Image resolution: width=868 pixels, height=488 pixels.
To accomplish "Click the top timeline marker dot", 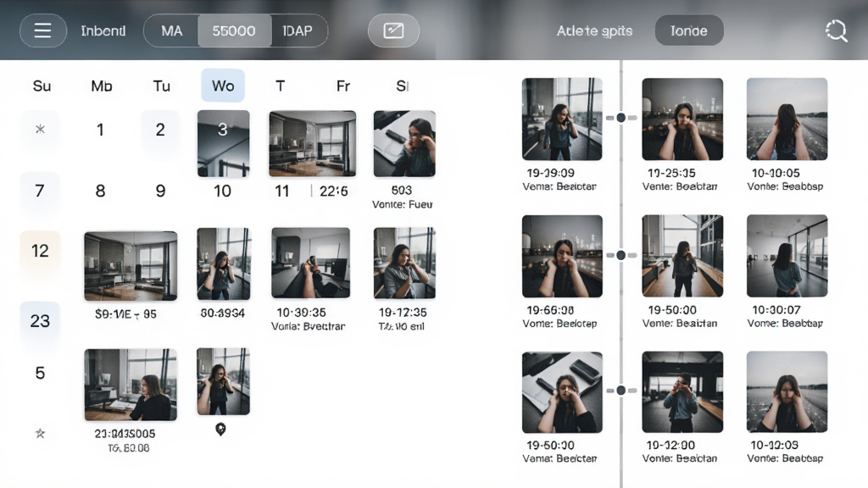I will pos(621,118).
